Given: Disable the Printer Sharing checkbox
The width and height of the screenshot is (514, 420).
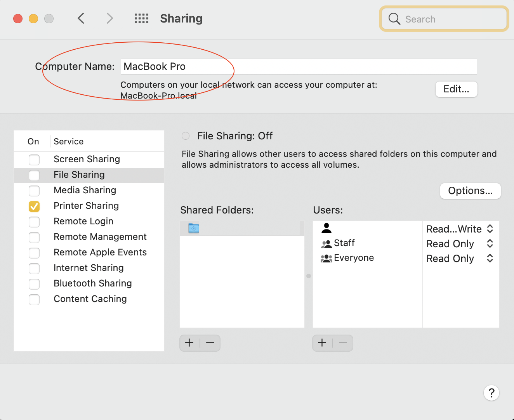Looking at the screenshot, I should (x=34, y=206).
